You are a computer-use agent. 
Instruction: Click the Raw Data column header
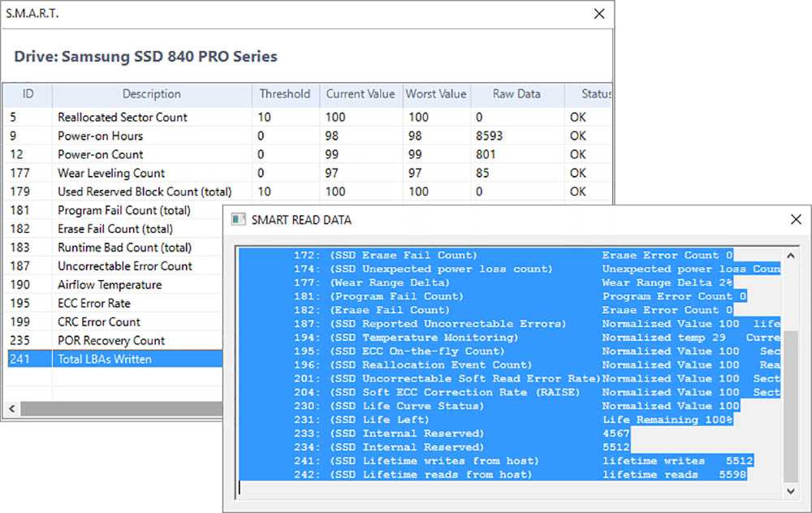pyautogui.click(x=516, y=94)
